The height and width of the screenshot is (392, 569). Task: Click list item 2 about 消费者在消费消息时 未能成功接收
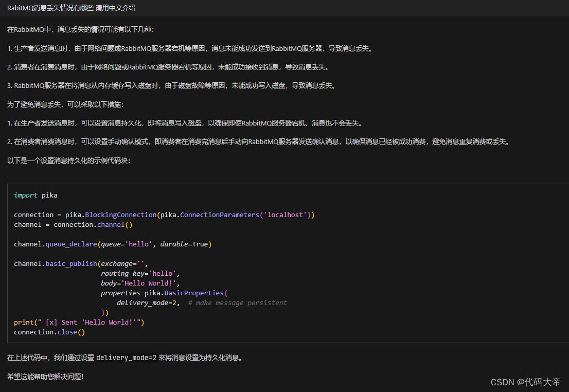coord(169,67)
